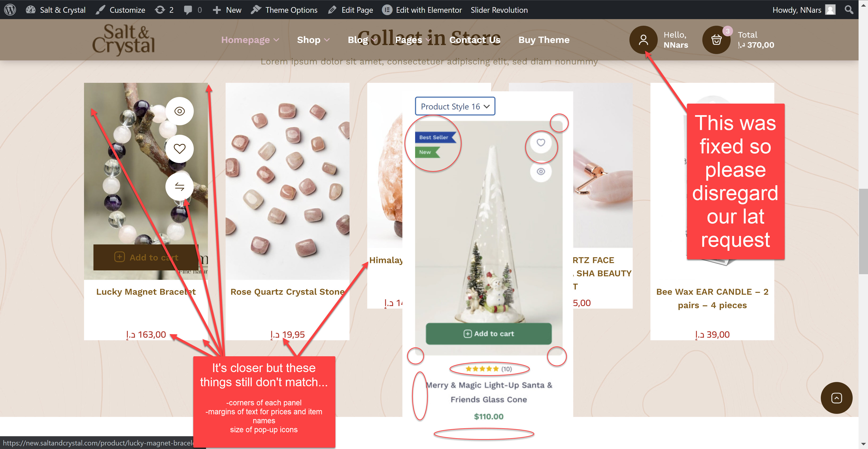The width and height of the screenshot is (868, 449).
Task: Open the admin bar search icon
Action: (x=849, y=10)
